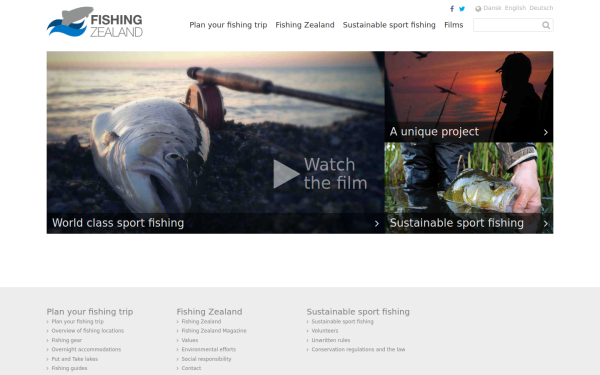The image size is (600, 375).
Task: Click the search magnifier icon
Action: (546, 25)
